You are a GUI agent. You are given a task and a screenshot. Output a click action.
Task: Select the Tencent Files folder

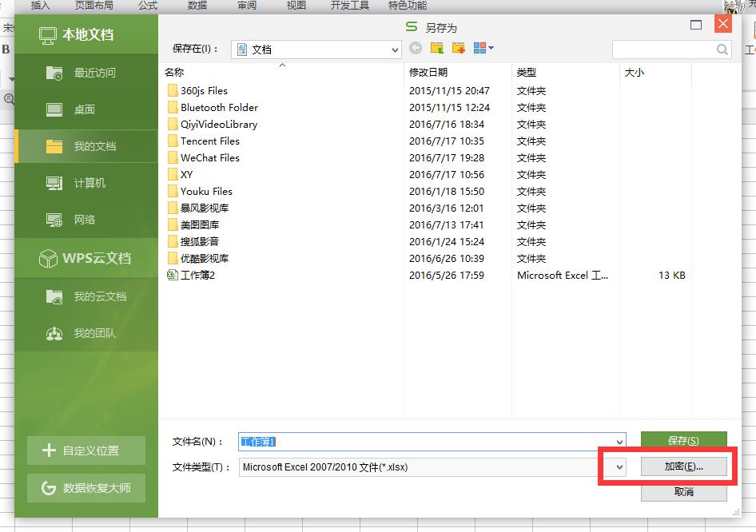coord(204,141)
